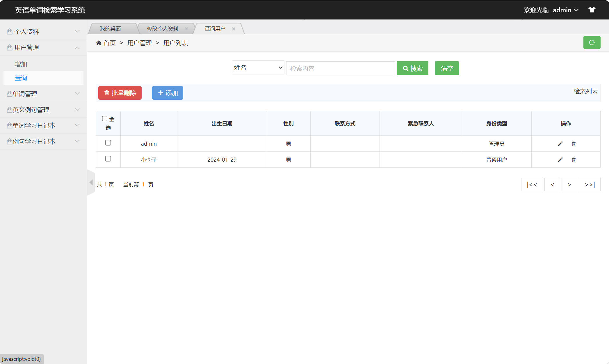The image size is (609, 364).
Task: Open the gift icon in top bar
Action: point(592,10)
